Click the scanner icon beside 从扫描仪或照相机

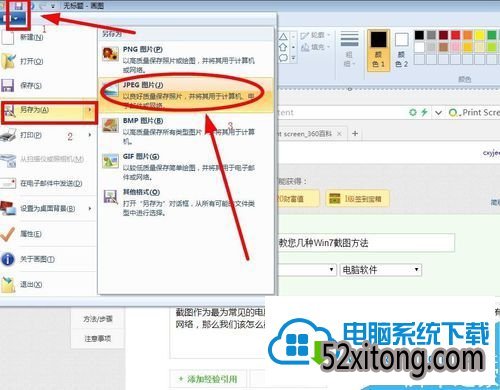click(x=8, y=160)
